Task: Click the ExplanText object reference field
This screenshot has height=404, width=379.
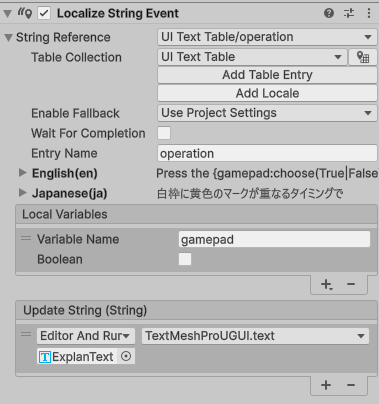Action: coord(77,357)
